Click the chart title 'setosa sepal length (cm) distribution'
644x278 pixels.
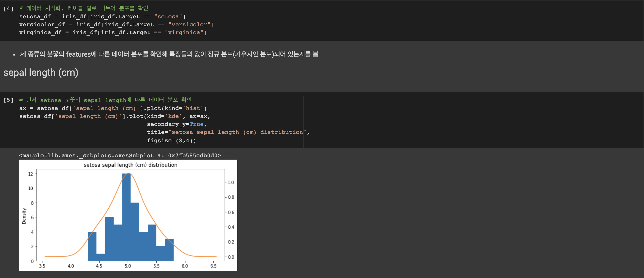[x=130, y=165]
